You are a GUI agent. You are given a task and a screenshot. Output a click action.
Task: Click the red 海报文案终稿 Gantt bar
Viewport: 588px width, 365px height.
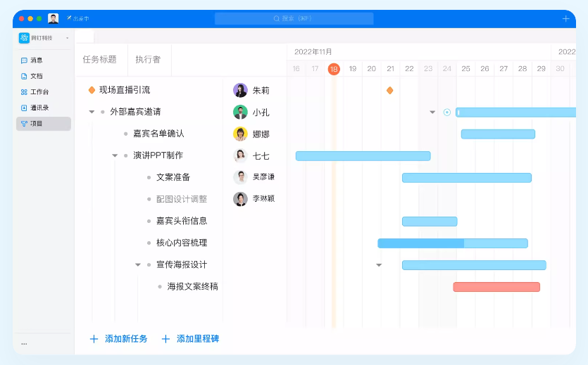(x=496, y=287)
